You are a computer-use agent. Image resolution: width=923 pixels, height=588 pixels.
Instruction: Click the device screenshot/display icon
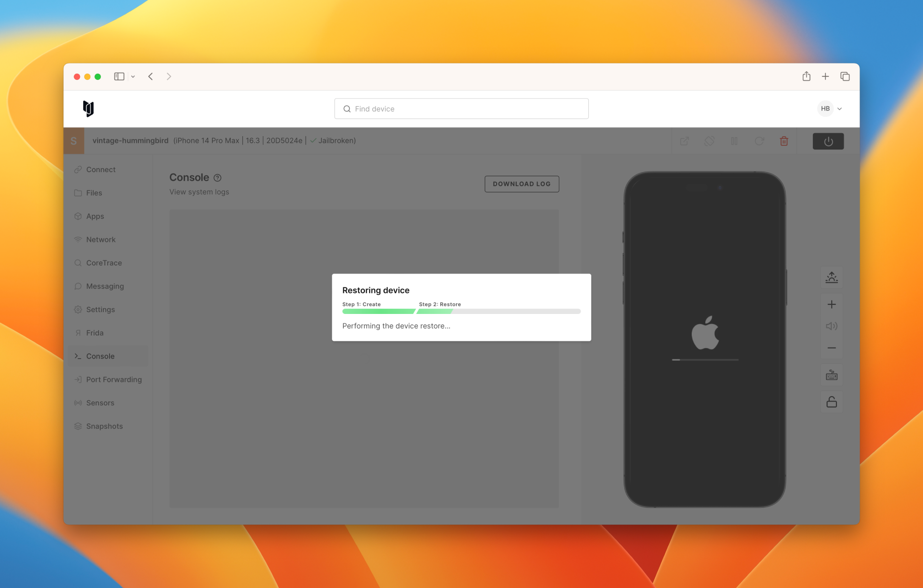pos(685,140)
